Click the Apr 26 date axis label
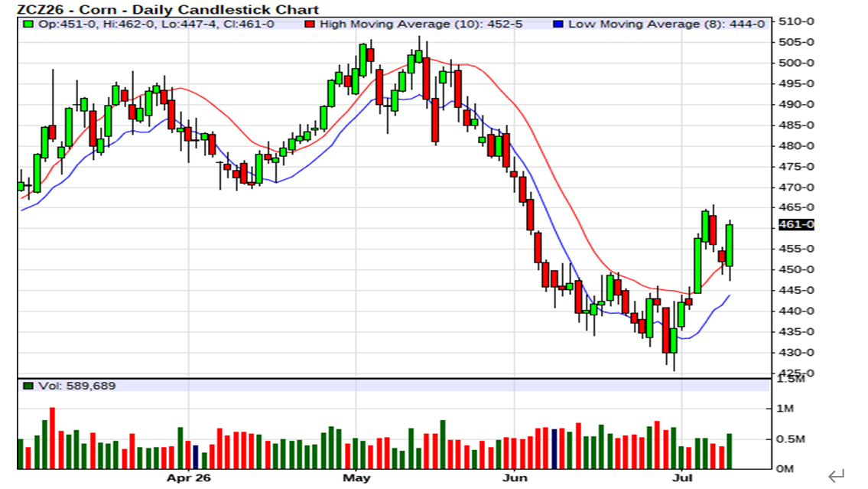868x489 pixels. (x=189, y=478)
